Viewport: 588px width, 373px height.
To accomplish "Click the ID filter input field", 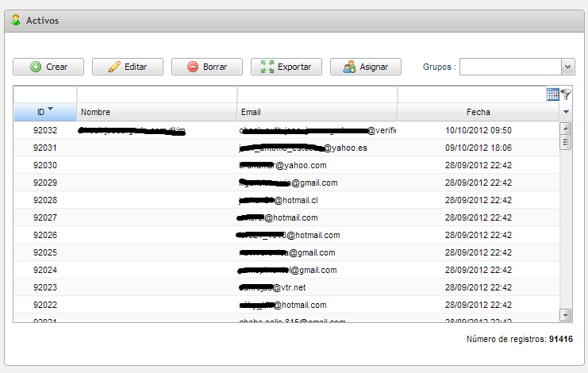I will (x=45, y=94).
